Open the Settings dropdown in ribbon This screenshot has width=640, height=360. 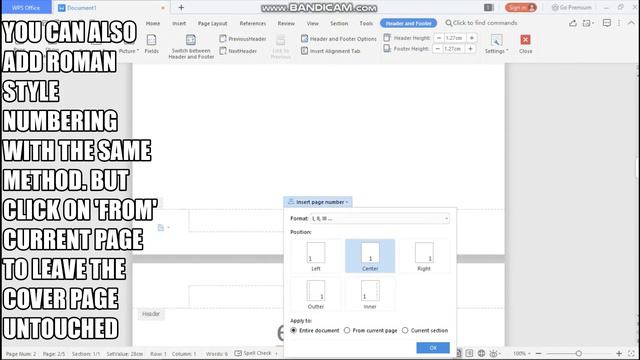(x=496, y=44)
